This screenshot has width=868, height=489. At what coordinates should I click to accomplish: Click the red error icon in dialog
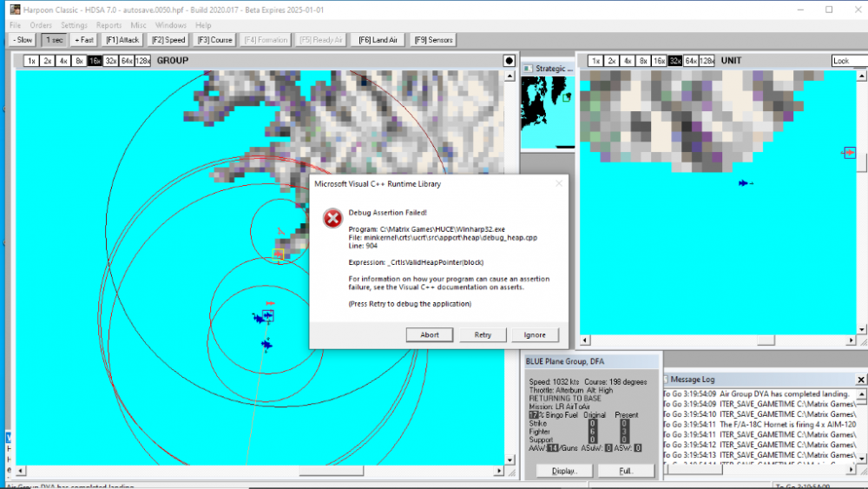point(332,218)
